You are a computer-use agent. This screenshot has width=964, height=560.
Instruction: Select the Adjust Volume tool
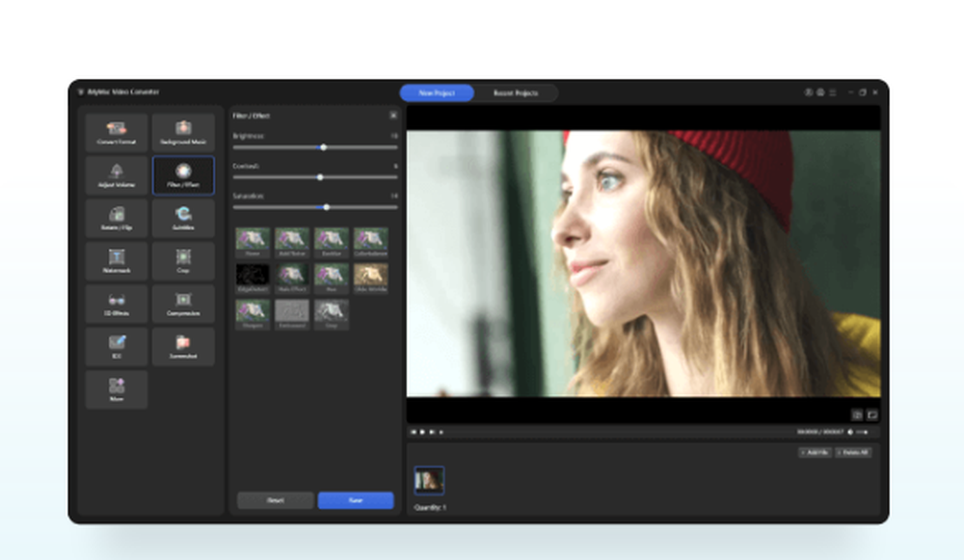pyautogui.click(x=117, y=175)
